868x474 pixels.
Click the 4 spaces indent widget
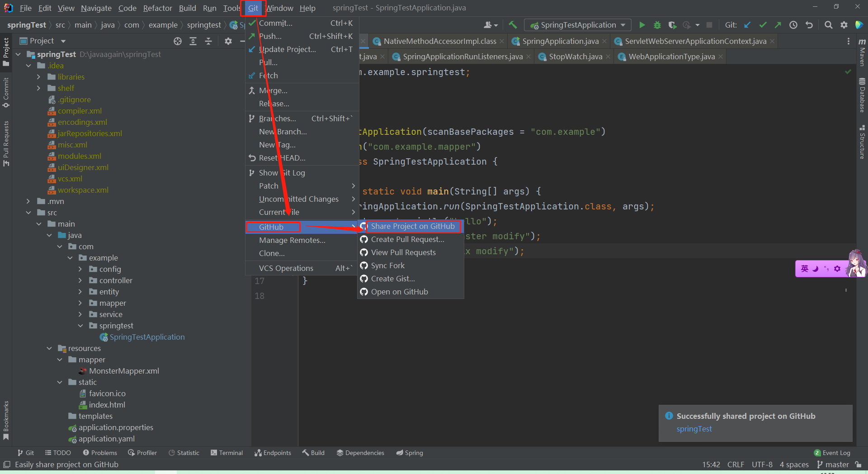coord(794,465)
